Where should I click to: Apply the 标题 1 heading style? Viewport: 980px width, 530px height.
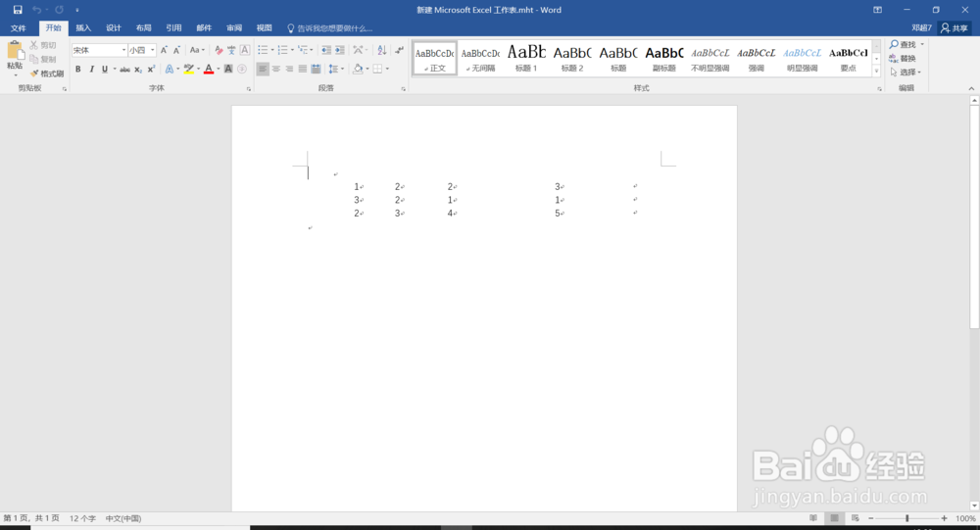coord(526,59)
